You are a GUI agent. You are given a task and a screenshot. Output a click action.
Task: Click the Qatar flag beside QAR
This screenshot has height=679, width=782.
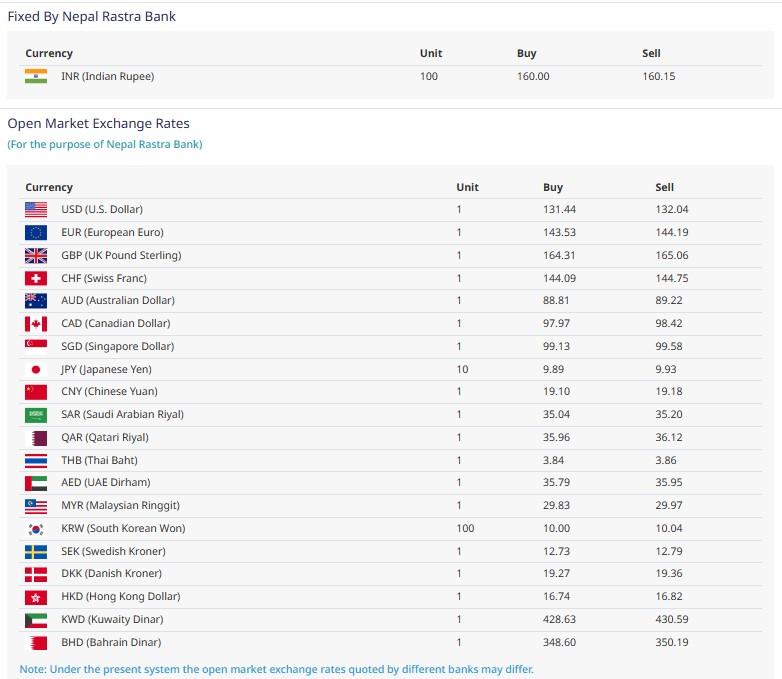point(36,437)
